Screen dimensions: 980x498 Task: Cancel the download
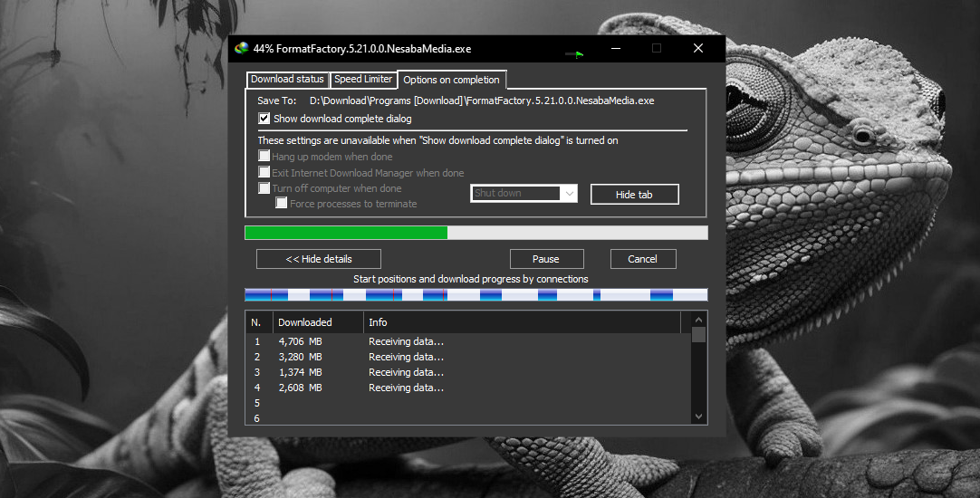[642, 259]
